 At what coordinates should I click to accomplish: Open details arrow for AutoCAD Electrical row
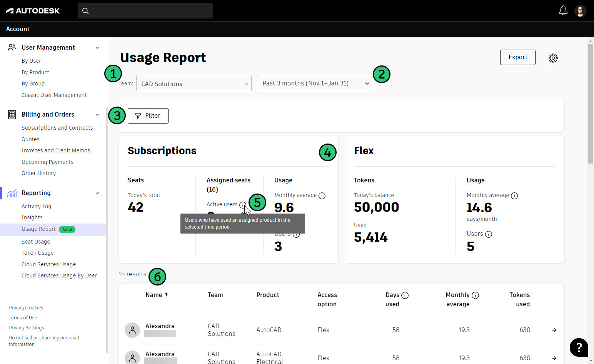coord(554,358)
